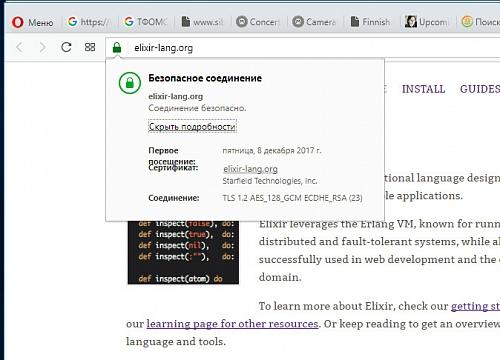Click the Безопасное соединение heading

point(205,78)
